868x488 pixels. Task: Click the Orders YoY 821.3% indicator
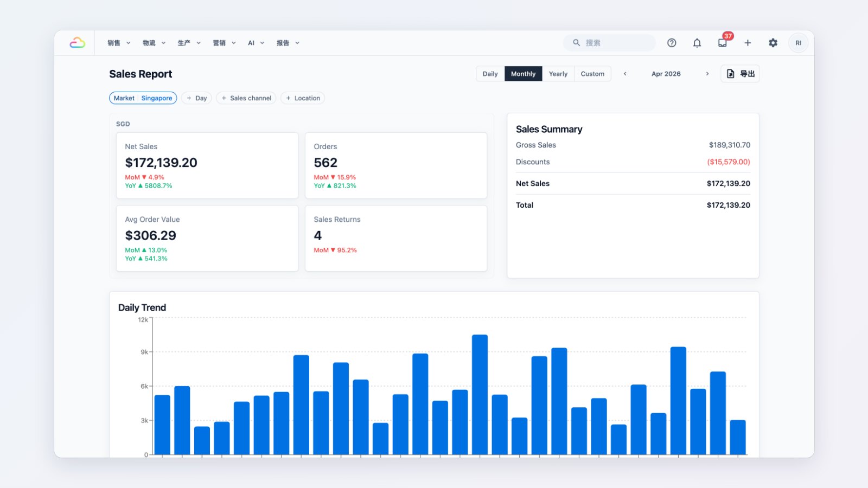point(335,185)
